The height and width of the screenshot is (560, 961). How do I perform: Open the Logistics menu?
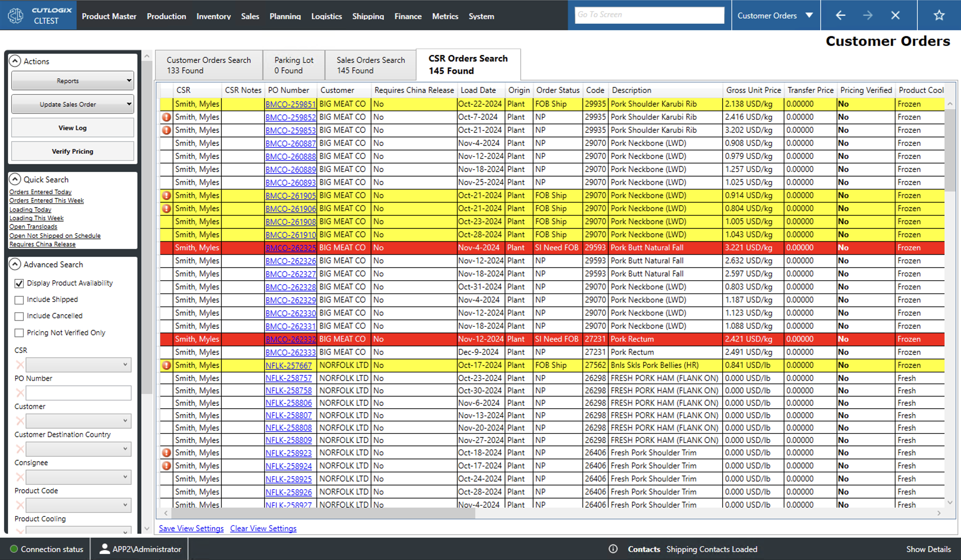pyautogui.click(x=326, y=16)
